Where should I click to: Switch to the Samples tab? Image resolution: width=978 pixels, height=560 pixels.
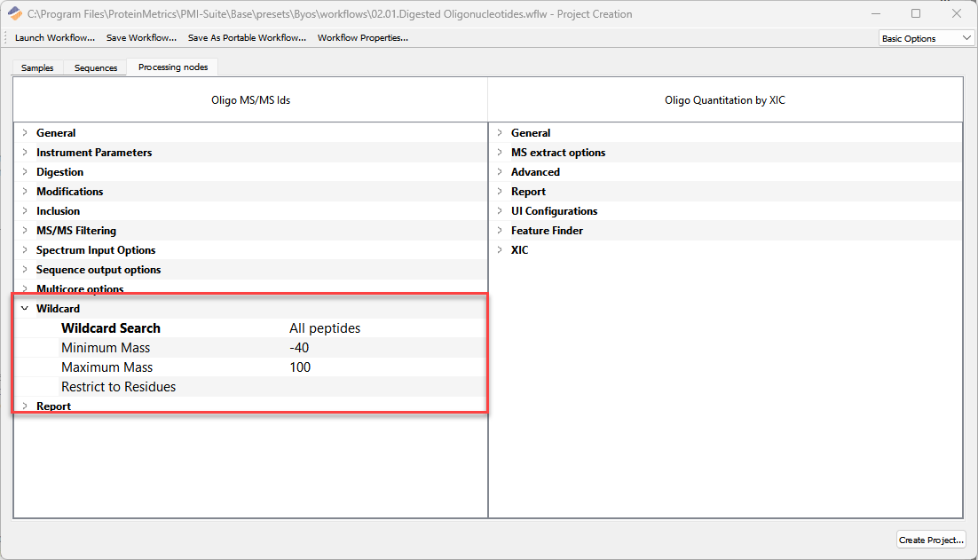point(37,68)
